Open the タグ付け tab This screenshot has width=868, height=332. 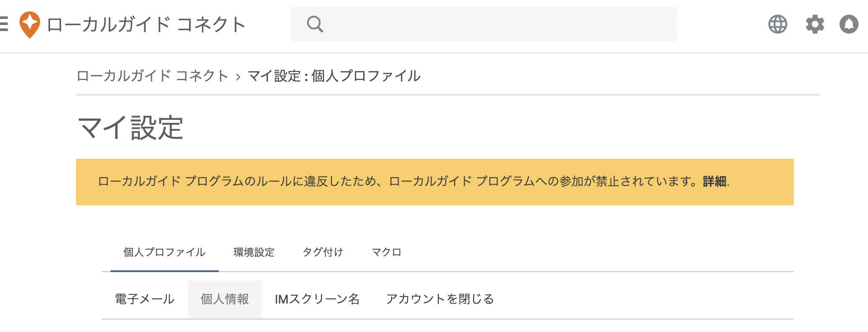click(x=323, y=252)
